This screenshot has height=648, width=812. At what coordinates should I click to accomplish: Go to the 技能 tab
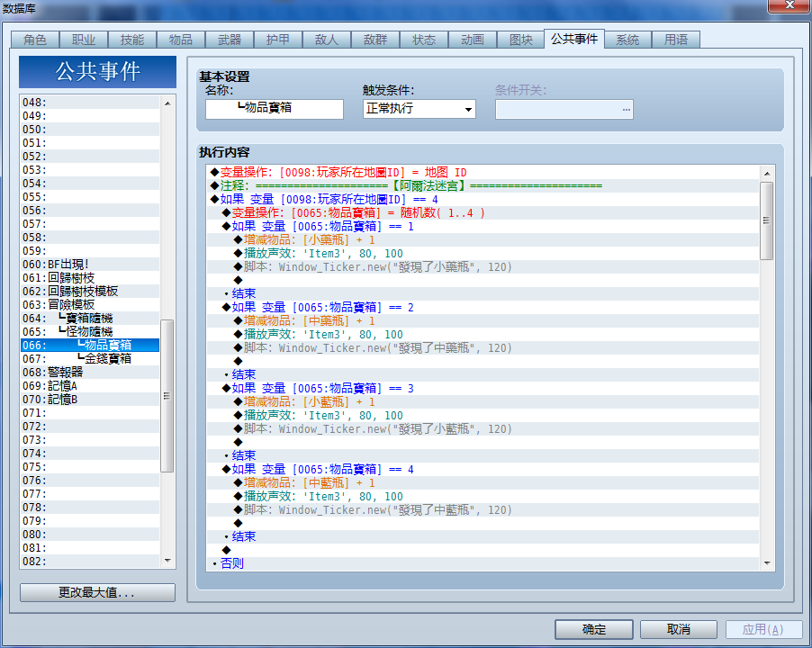pyautogui.click(x=132, y=40)
